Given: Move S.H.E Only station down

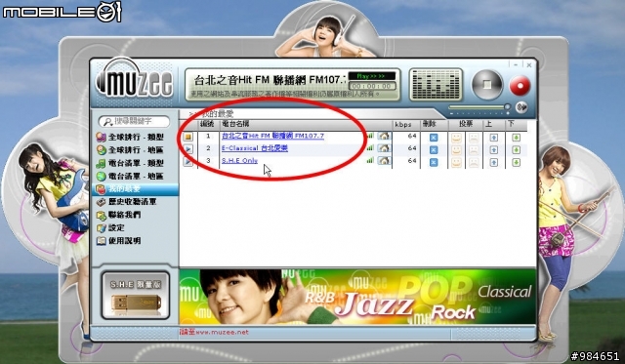Looking at the screenshot, I should pyautogui.click(x=517, y=162).
